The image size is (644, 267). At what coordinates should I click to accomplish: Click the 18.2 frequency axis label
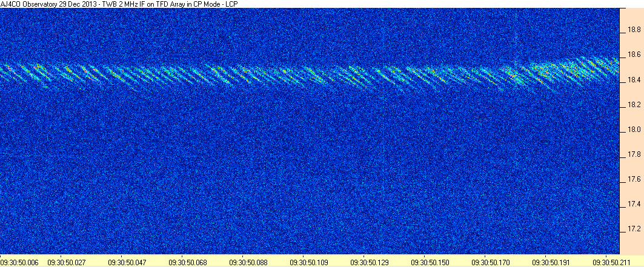[x=633, y=105]
